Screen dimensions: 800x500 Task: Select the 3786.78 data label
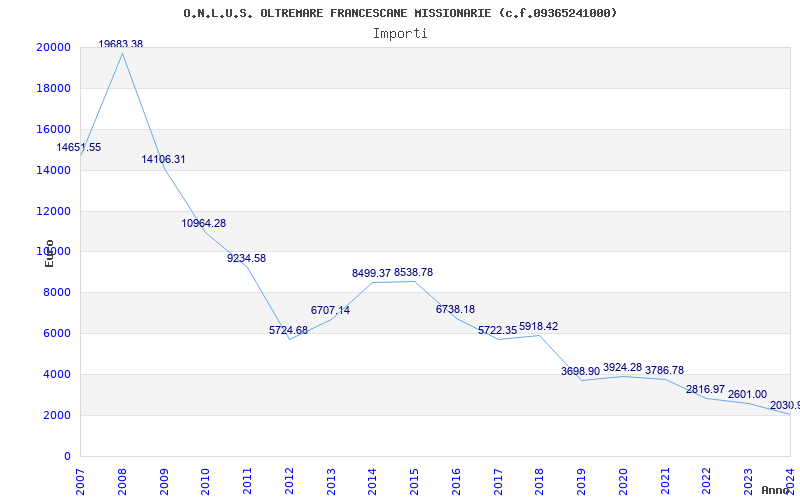point(664,370)
